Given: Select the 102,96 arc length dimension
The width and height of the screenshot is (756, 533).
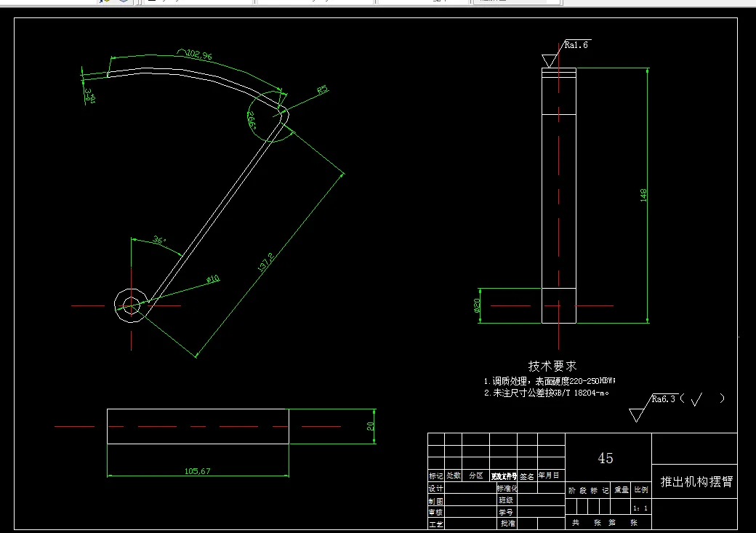Looking at the screenshot, I should tap(199, 55).
